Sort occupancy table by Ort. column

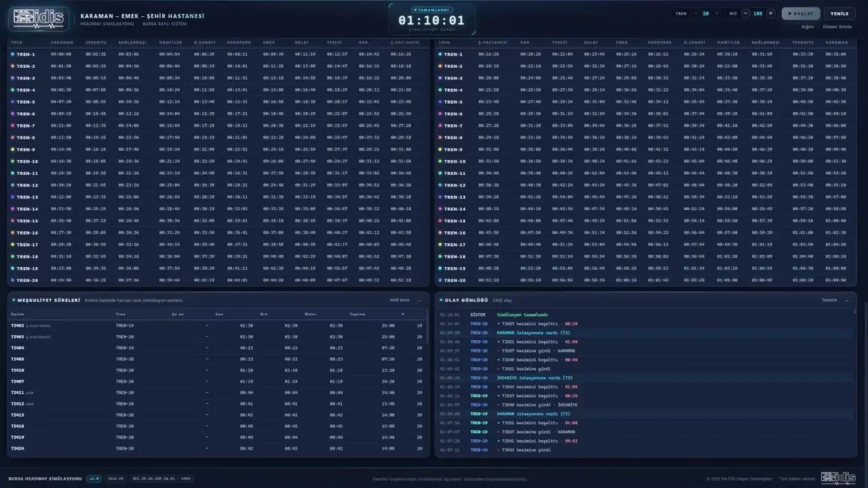(264, 314)
